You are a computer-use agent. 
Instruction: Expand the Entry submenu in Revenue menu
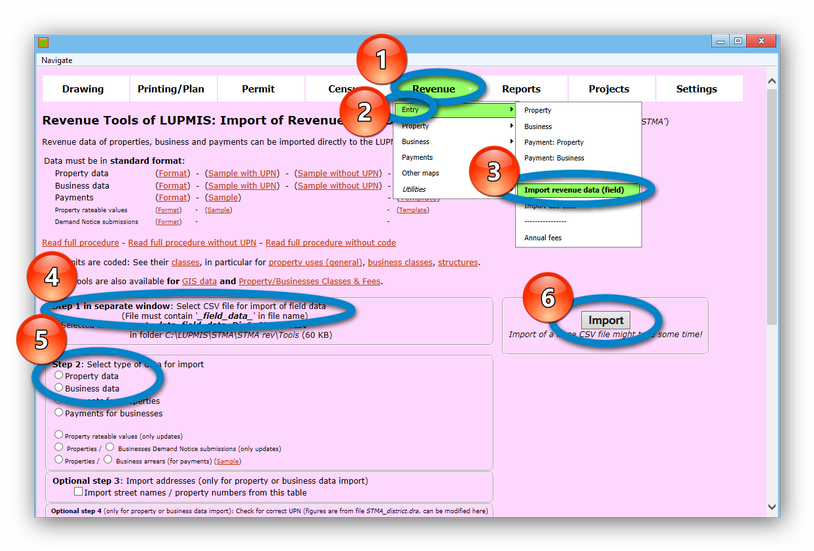[455, 110]
